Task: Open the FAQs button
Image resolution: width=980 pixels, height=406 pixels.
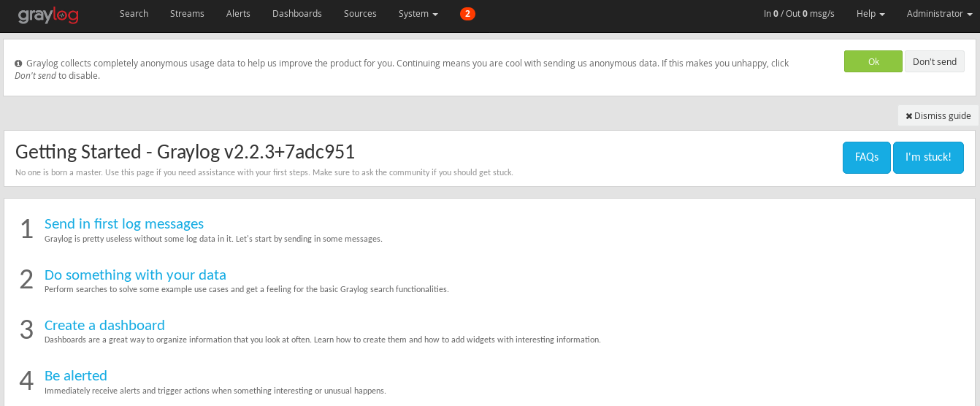Action: coord(867,158)
